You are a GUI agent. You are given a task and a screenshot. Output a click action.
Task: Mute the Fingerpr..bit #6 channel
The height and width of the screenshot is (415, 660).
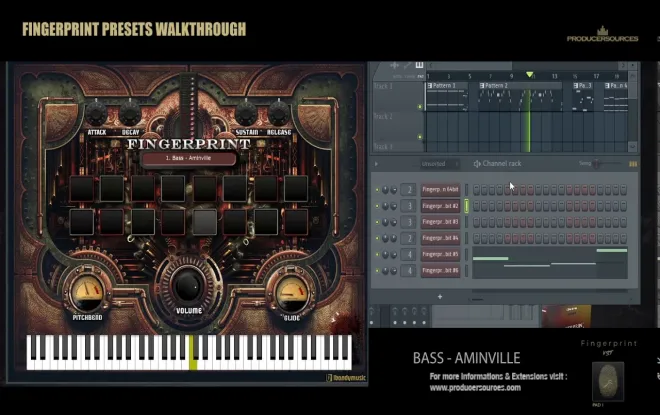[x=377, y=271]
